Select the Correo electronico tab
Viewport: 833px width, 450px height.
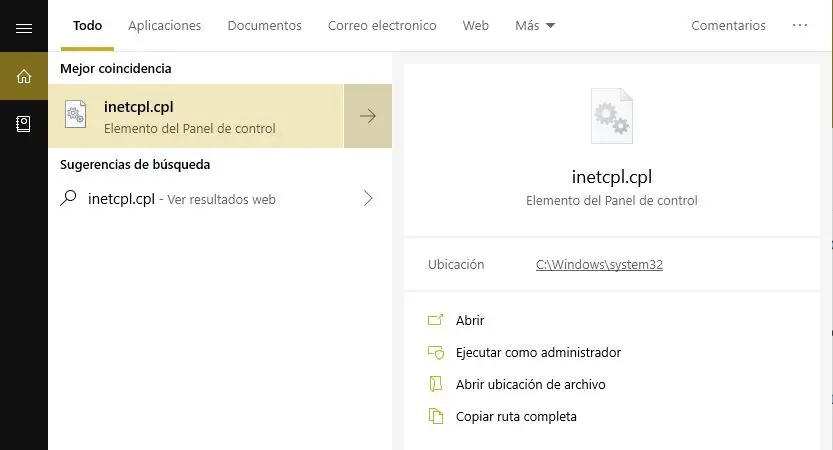[382, 26]
